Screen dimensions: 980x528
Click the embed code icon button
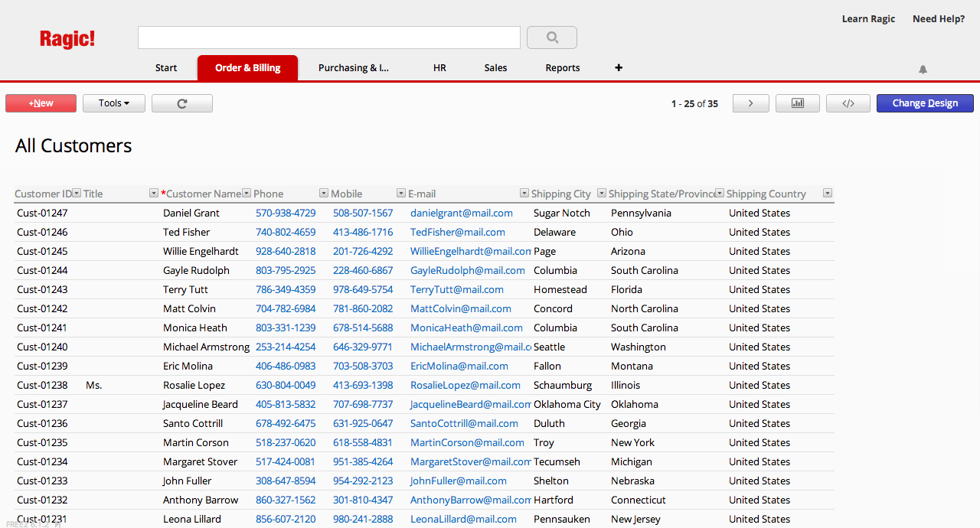tap(848, 103)
